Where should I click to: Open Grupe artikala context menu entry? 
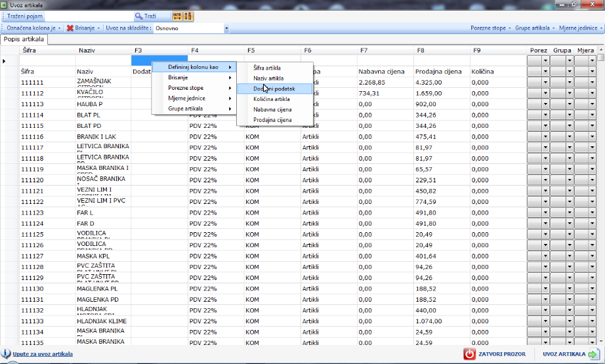tap(194, 109)
